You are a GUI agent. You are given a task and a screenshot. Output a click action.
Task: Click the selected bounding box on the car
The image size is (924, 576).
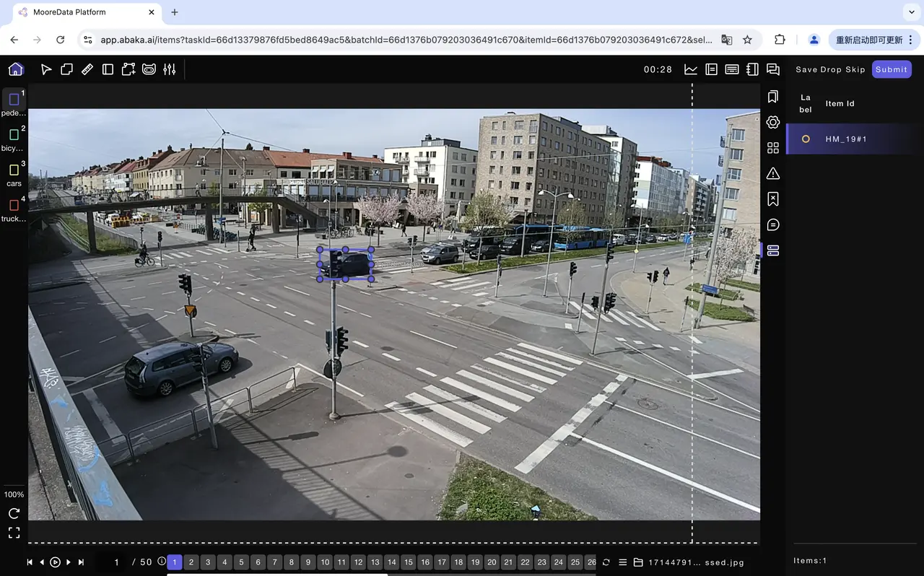[x=346, y=264]
